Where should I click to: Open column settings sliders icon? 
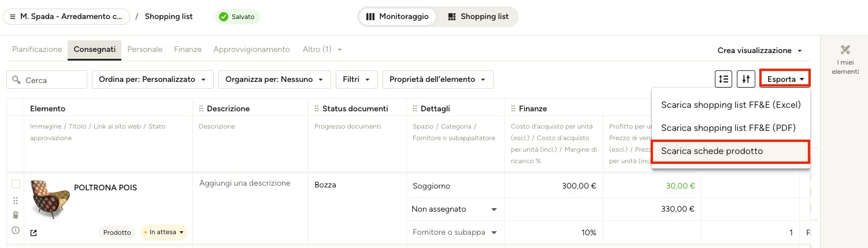(x=747, y=79)
